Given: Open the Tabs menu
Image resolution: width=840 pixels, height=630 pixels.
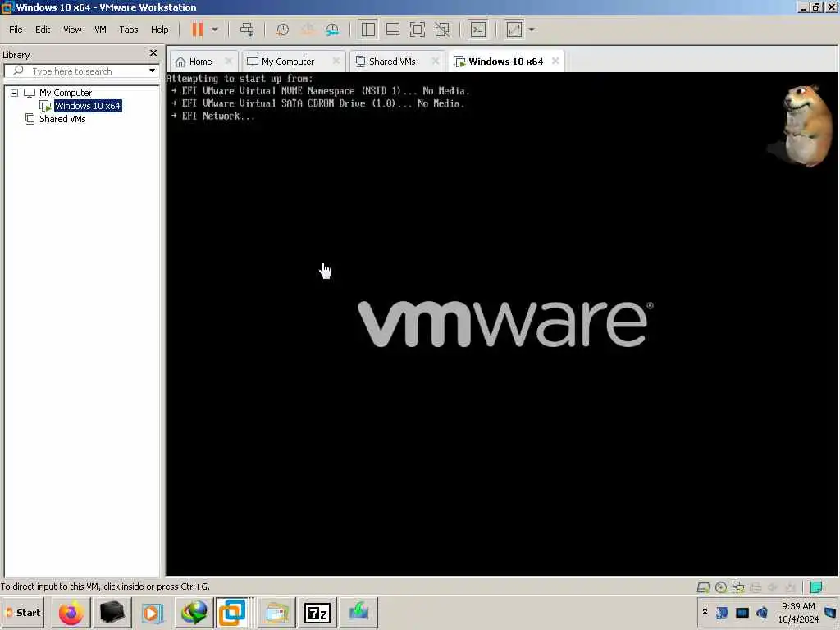Looking at the screenshot, I should [x=129, y=30].
